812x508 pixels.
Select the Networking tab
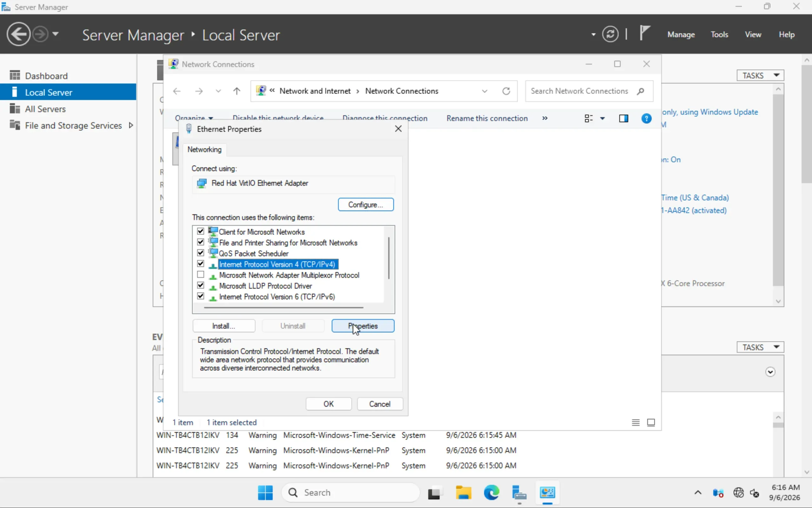(x=204, y=150)
